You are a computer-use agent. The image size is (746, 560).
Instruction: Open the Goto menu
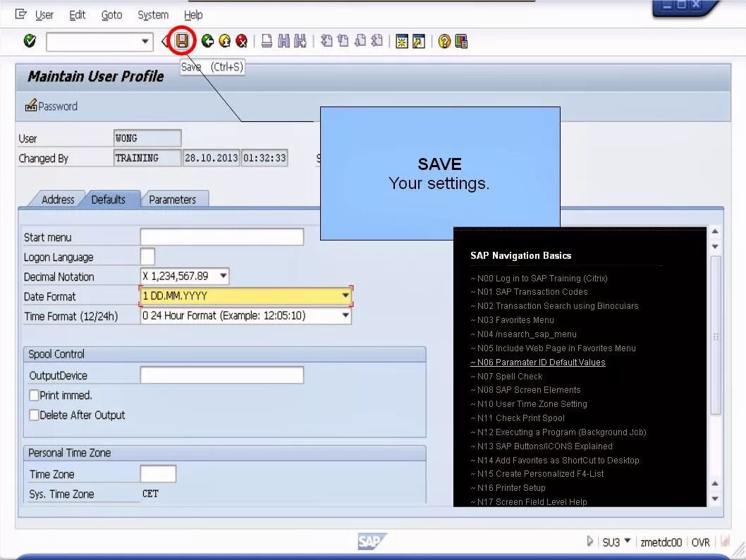(112, 15)
